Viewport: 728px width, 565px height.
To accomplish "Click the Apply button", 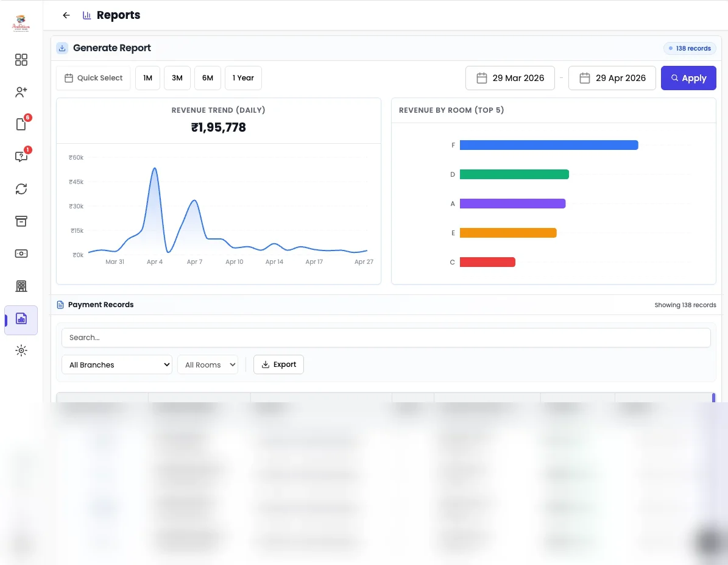I will point(688,78).
